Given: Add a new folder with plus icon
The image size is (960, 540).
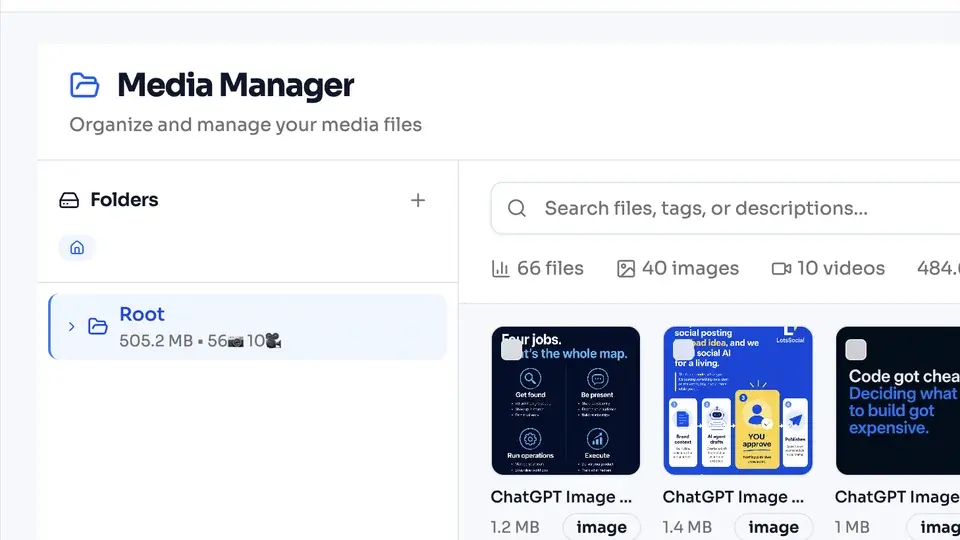Looking at the screenshot, I should pos(418,200).
